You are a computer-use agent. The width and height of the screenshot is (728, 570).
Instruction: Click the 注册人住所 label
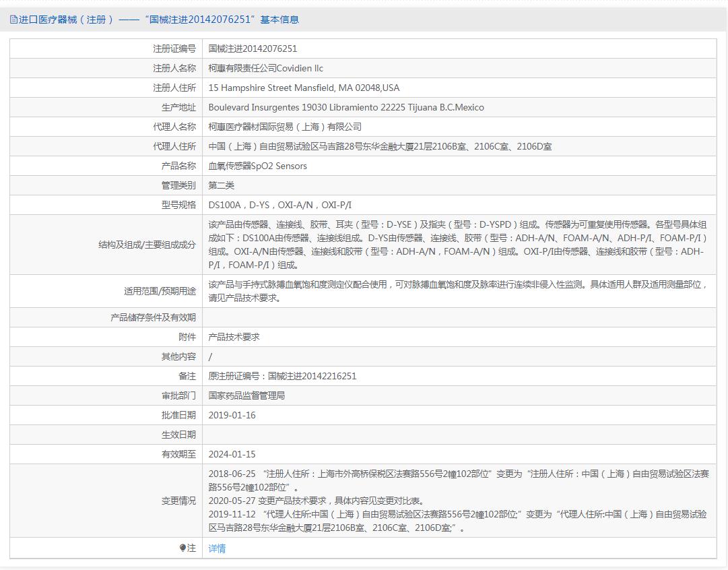(x=174, y=88)
